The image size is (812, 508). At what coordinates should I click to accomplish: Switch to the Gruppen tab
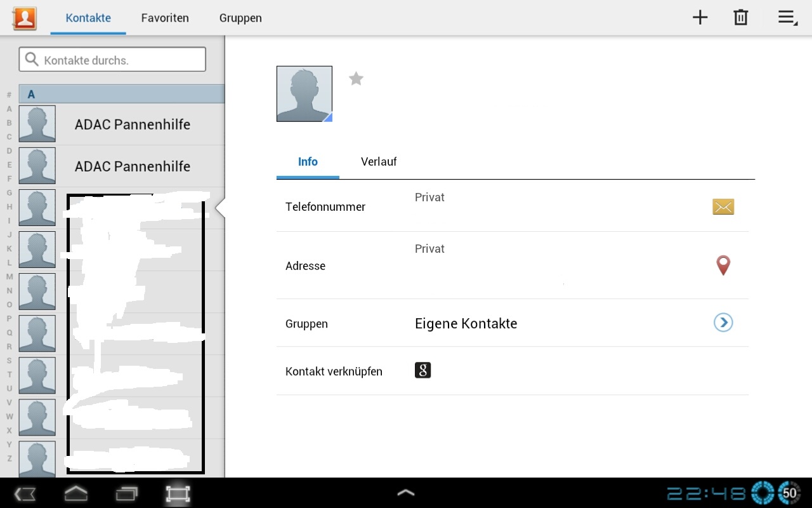click(x=240, y=18)
